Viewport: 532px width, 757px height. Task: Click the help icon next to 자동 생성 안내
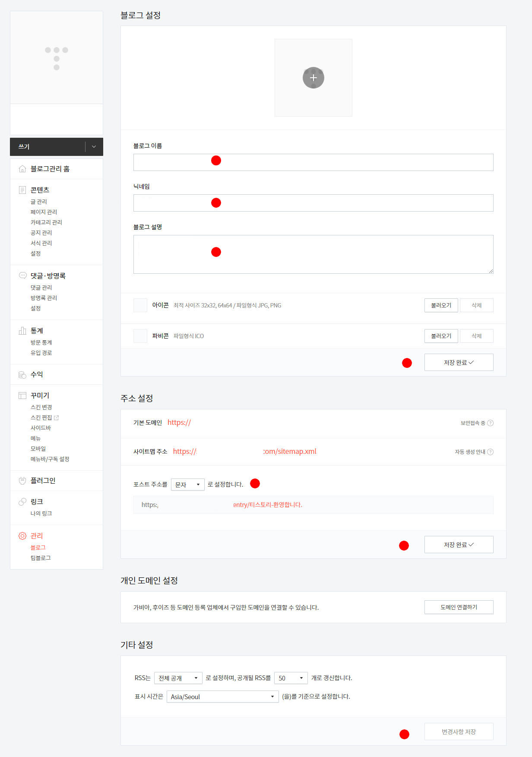click(x=490, y=452)
